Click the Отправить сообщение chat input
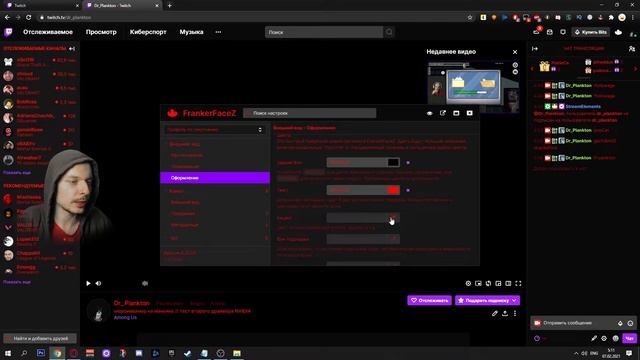Screen dimensions: 640x360 pyautogui.click(x=584, y=323)
